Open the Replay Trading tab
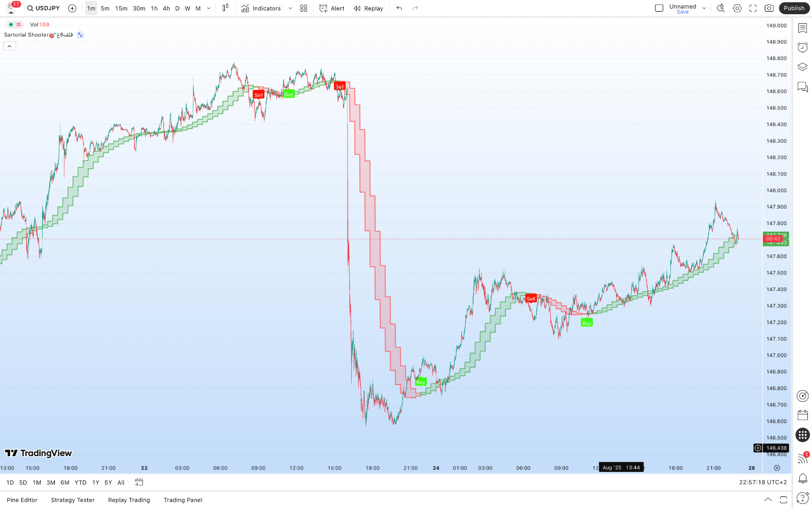Viewport: 812px width, 508px height. click(129, 500)
